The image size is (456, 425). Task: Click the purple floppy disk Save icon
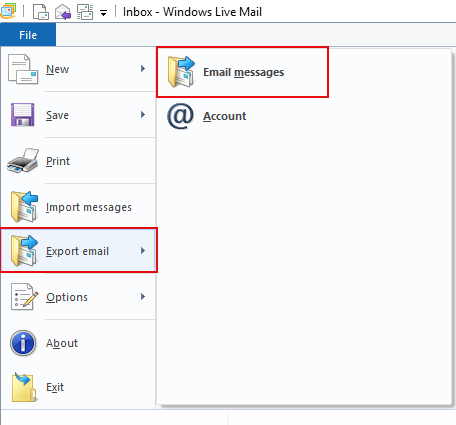click(x=23, y=115)
